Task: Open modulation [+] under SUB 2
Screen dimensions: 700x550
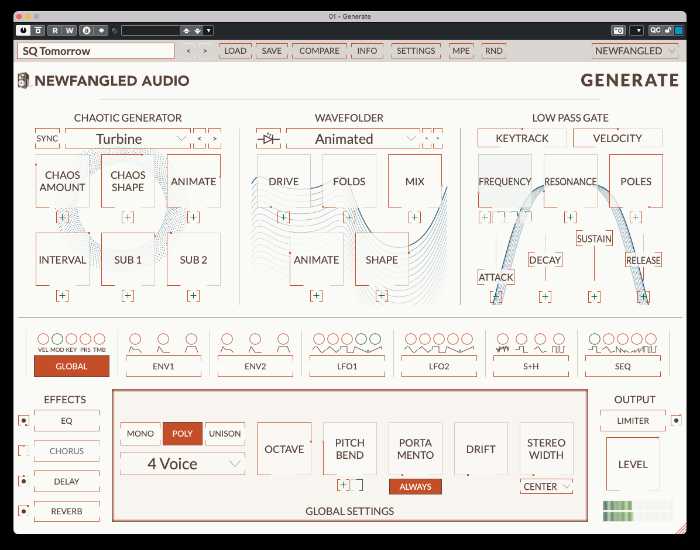Action: coord(193,296)
